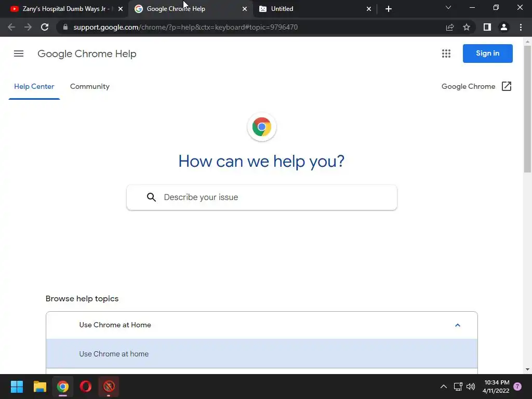Viewport: 532px width, 399px height.
Task: Close the Zany's Hospital YouTube tab
Action: point(121,9)
